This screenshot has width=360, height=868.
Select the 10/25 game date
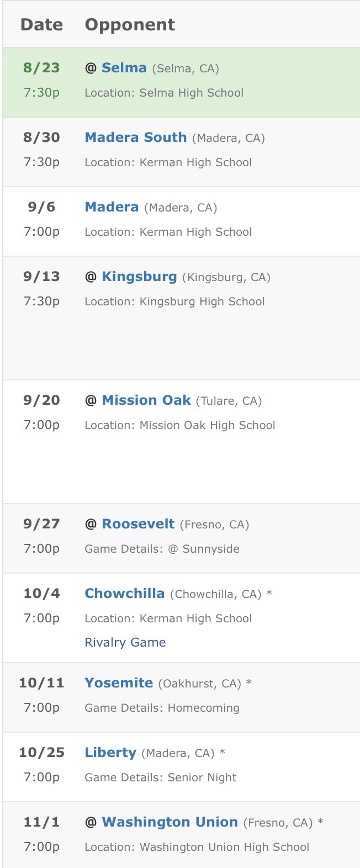(x=41, y=753)
